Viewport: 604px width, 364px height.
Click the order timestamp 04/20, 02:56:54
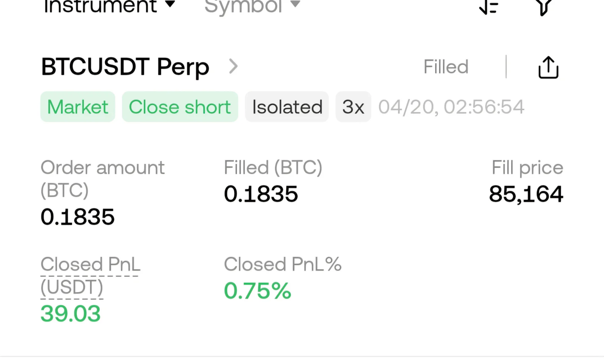point(451,107)
